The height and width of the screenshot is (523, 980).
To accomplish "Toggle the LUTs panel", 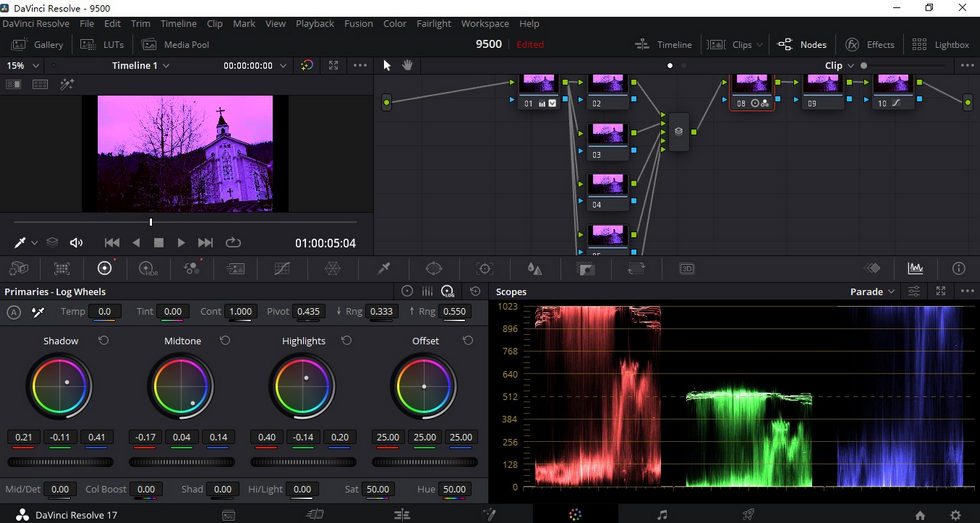I will point(102,44).
